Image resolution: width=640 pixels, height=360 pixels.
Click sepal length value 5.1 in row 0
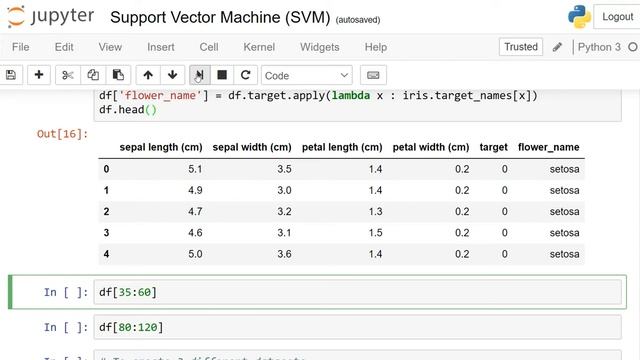pos(195,169)
